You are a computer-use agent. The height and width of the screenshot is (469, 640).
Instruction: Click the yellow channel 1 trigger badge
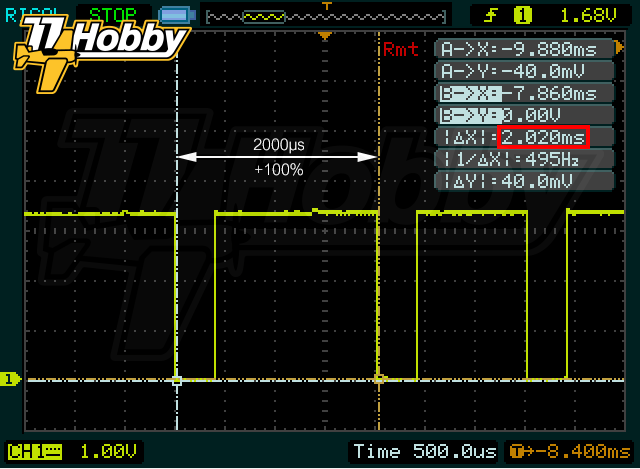click(x=522, y=16)
